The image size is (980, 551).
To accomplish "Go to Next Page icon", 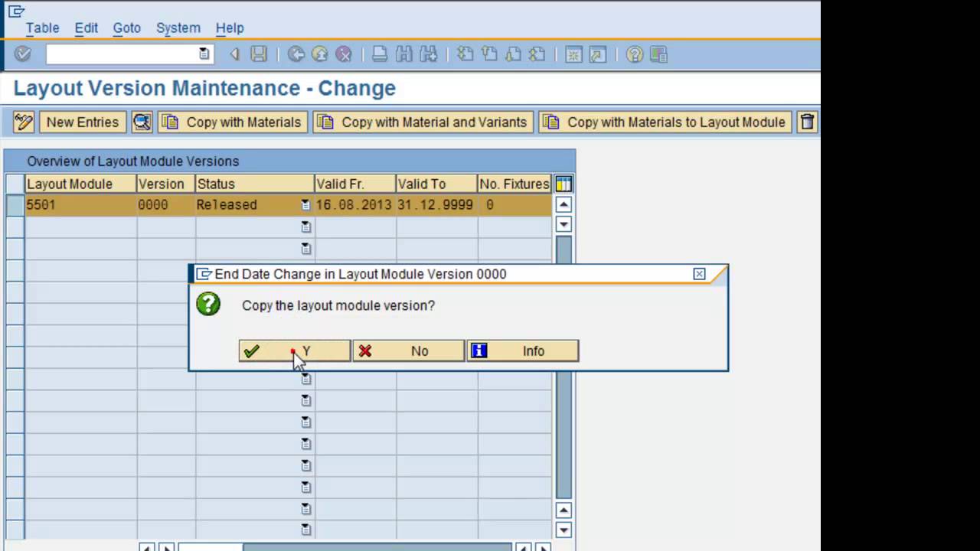I will 513,54.
